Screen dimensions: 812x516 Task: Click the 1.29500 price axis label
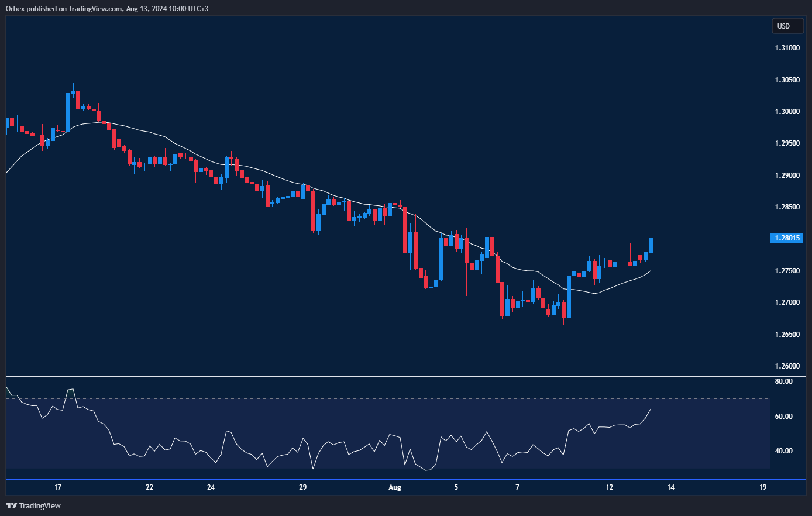[x=787, y=143]
